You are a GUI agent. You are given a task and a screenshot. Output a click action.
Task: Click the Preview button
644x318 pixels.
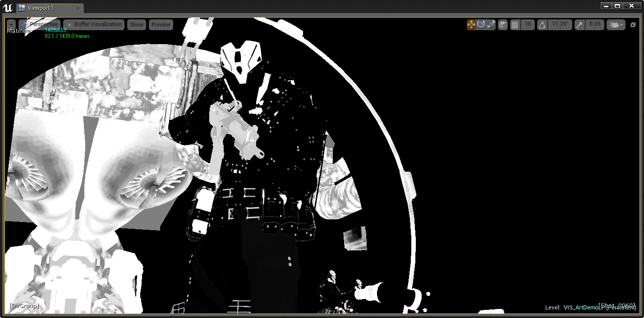point(161,25)
